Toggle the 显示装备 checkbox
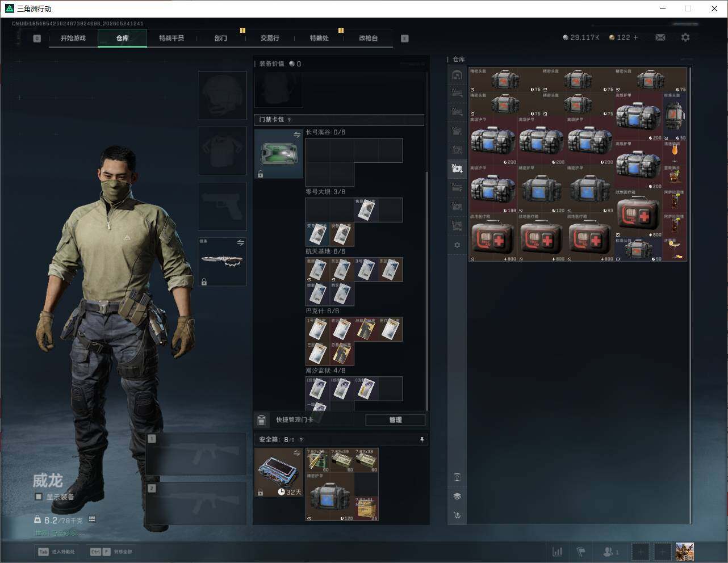 (x=39, y=497)
